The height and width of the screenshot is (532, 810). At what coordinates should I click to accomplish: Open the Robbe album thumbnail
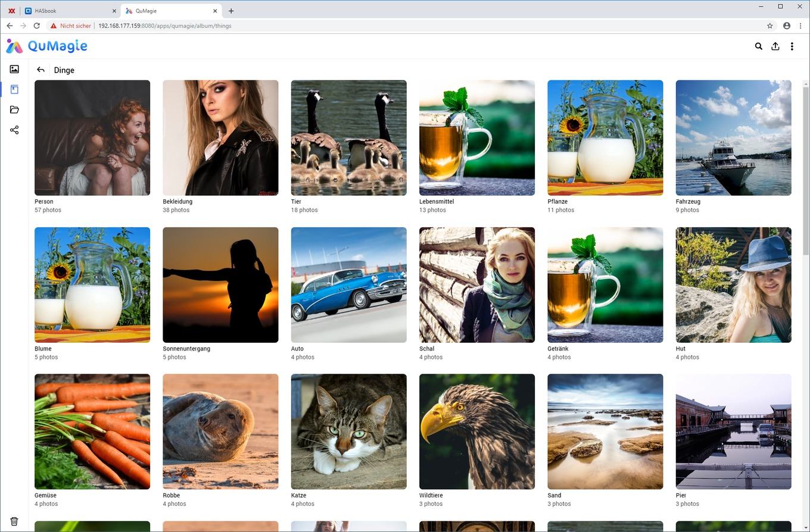(x=220, y=431)
